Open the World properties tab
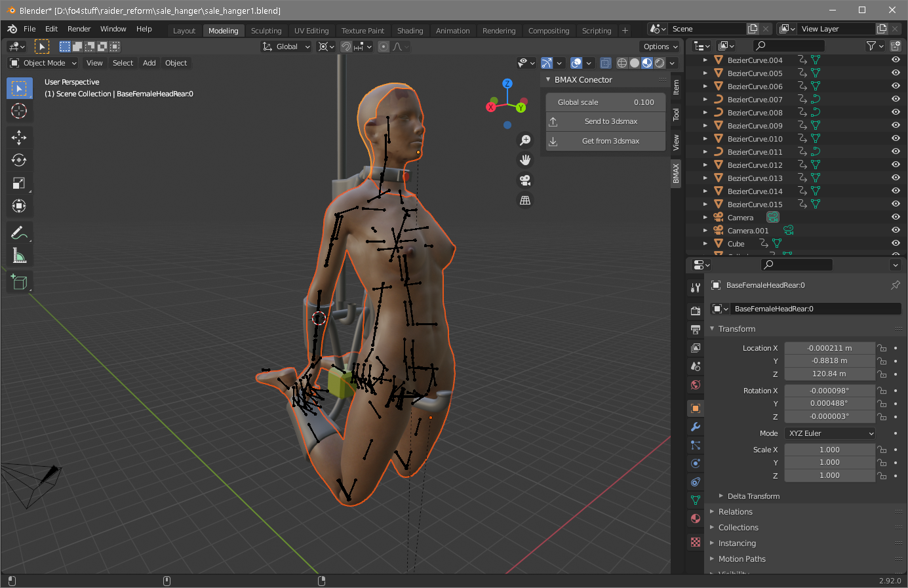Image resolution: width=908 pixels, height=588 pixels. 696,384
